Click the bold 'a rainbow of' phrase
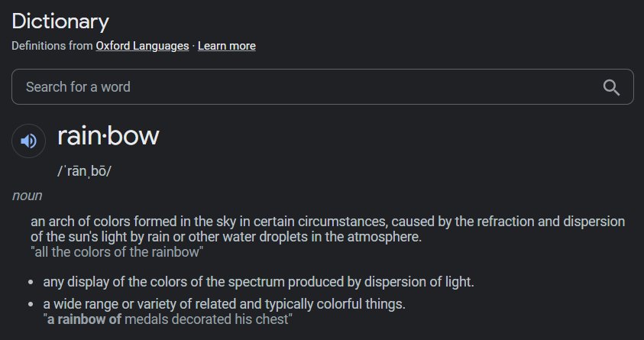 coord(84,319)
